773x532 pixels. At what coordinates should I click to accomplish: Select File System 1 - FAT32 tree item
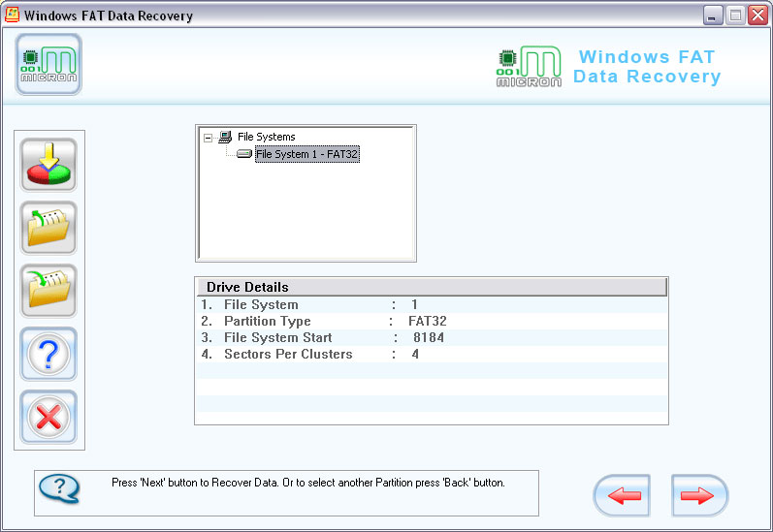[x=306, y=154]
